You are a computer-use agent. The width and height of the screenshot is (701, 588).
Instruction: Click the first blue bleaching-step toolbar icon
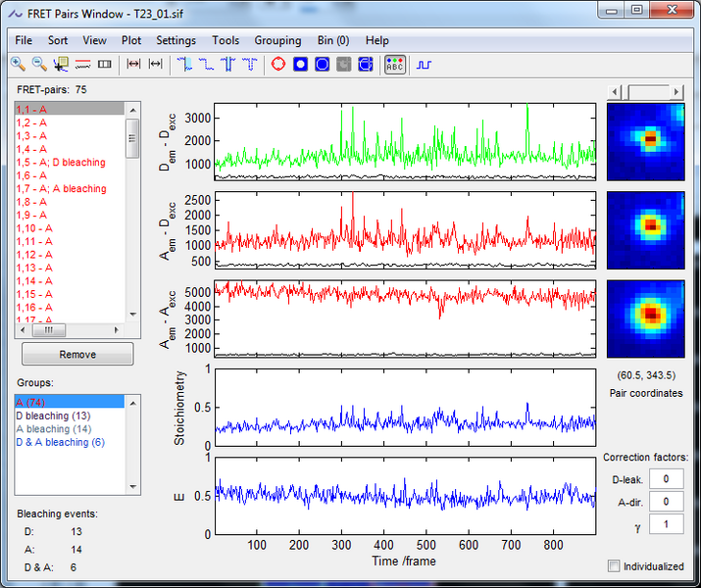[x=186, y=64]
